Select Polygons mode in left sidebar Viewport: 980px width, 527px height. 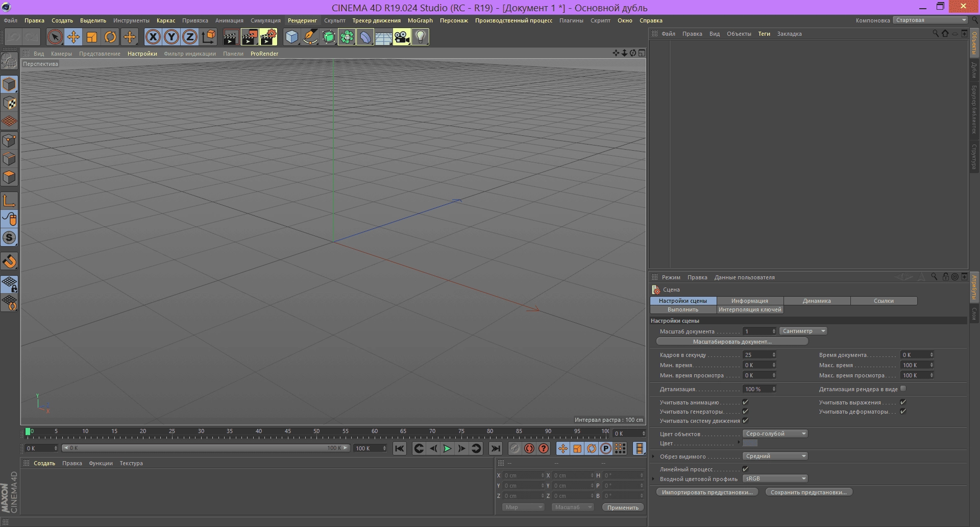pos(9,177)
